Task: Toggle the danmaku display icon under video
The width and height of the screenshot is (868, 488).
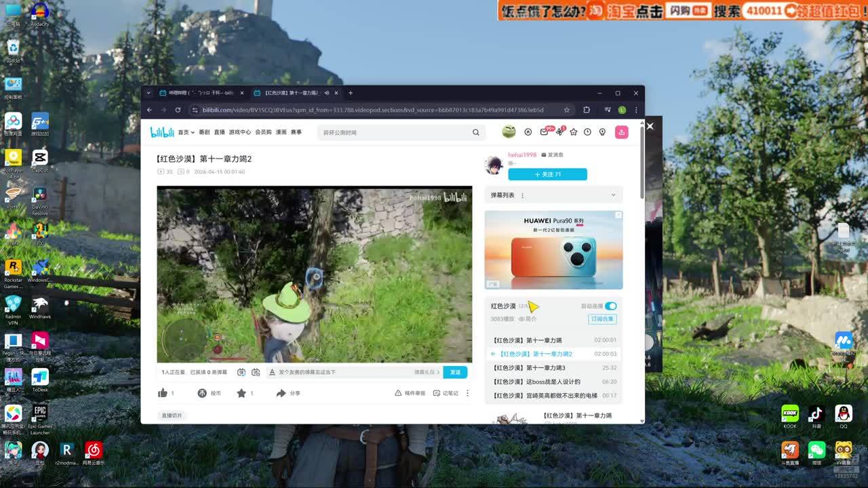Action: (x=241, y=372)
